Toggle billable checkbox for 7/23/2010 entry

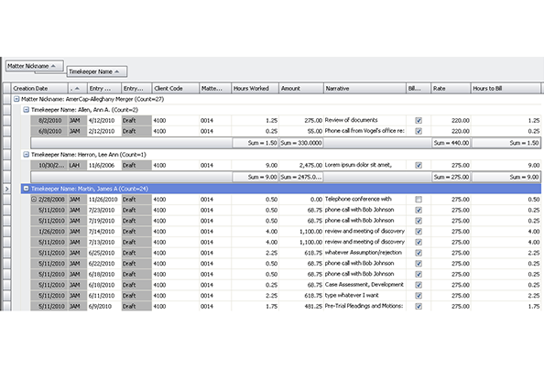coord(419,211)
